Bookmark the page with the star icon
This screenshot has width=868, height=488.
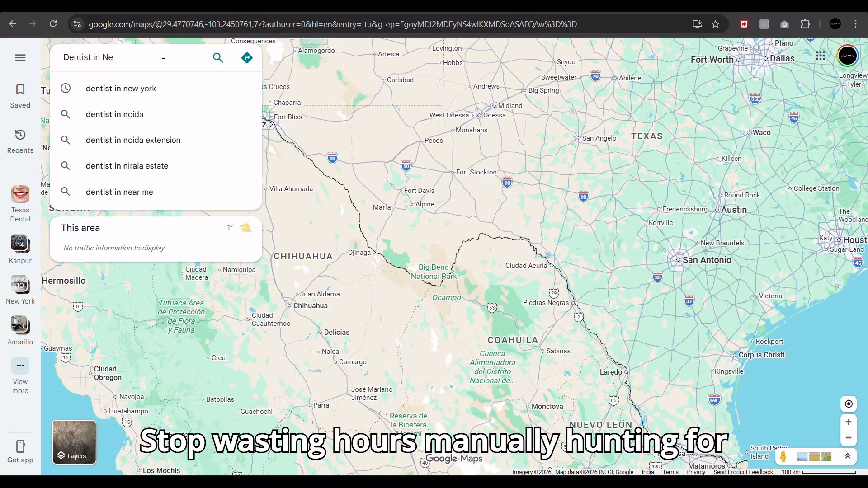point(715,24)
